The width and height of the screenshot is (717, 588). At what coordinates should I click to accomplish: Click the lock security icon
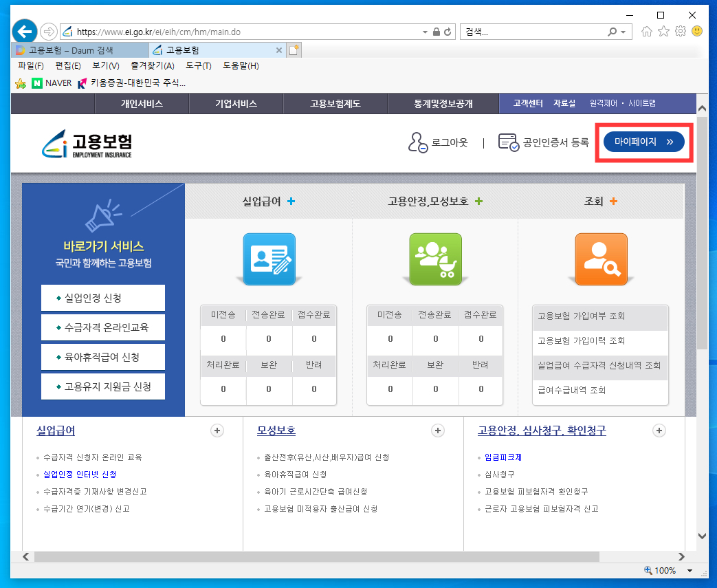[x=437, y=32]
